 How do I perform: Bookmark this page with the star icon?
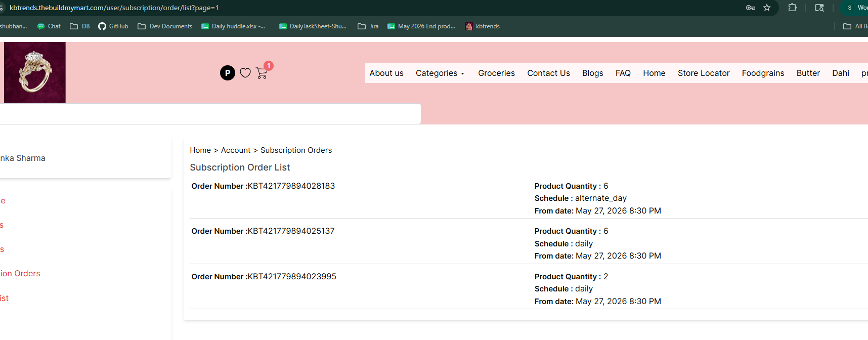click(767, 8)
